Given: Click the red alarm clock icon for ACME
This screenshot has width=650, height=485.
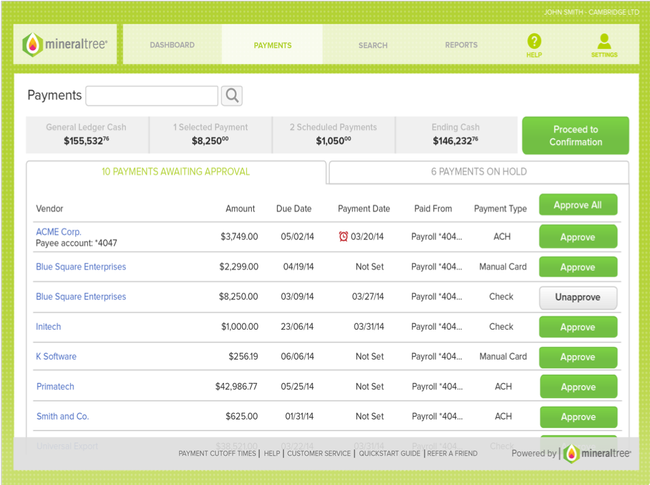Looking at the screenshot, I should (343, 236).
